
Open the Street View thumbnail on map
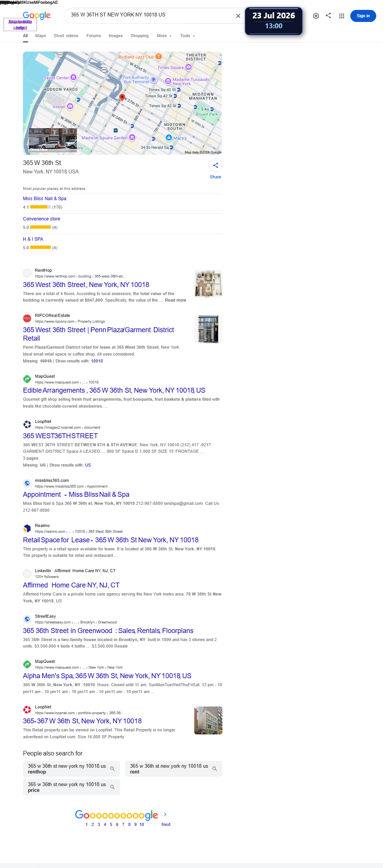click(52, 140)
